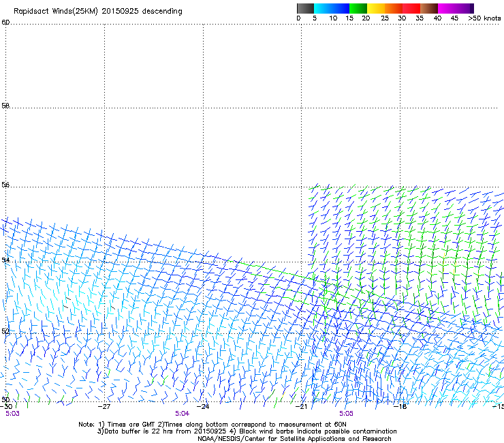Screen dimensions: 504x443
Task: Click the purple time label '5:03'
Action: pyautogui.click(x=12, y=414)
